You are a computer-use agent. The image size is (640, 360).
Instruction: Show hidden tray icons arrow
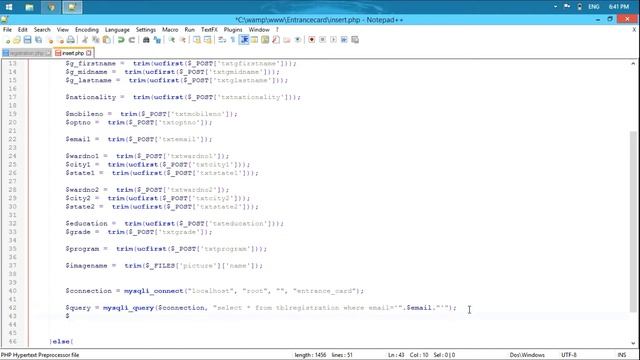tap(556, 7)
